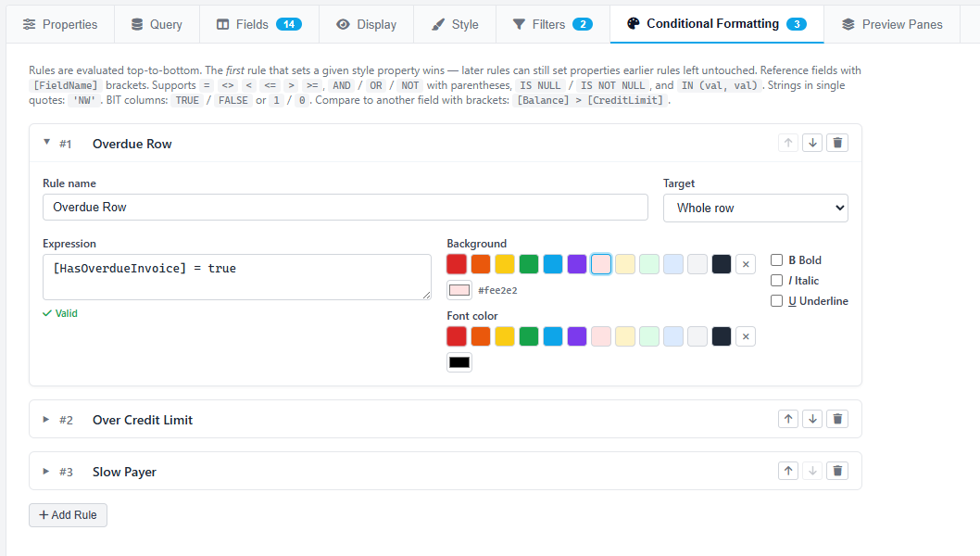Click the Rule name input field
The height and width of the screenshot is (556, 980).
(x=345, y=207)
